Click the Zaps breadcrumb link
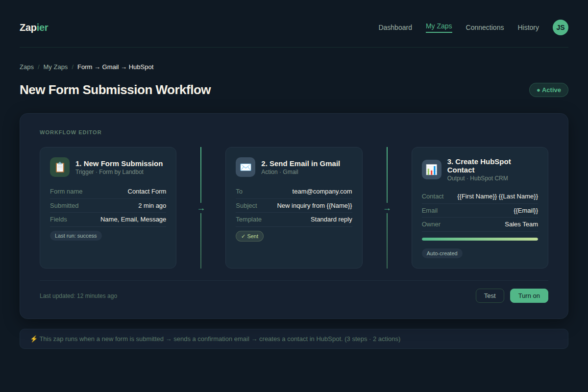The image size is (588, 392). 27,67
